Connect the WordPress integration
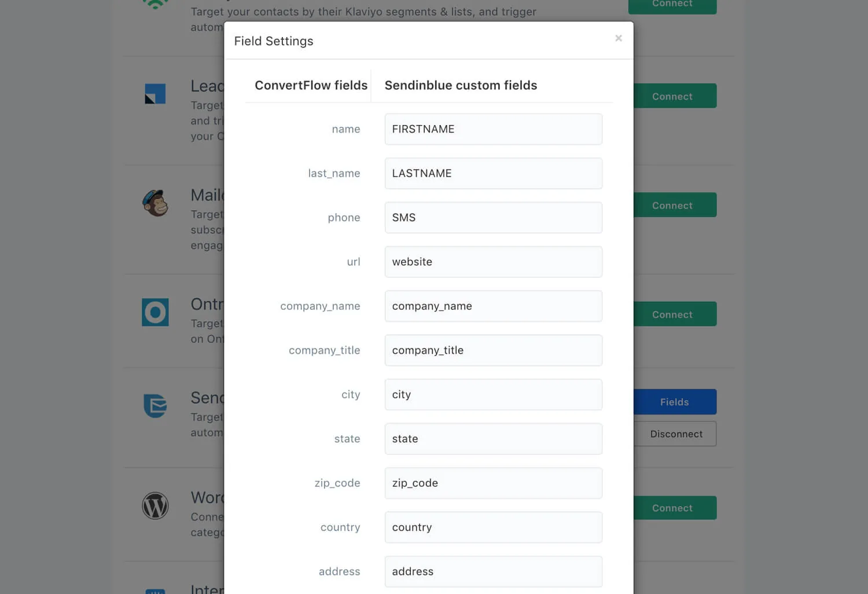Image resolution: width=868 pixels, height=594 pixels. click(675, 508)
